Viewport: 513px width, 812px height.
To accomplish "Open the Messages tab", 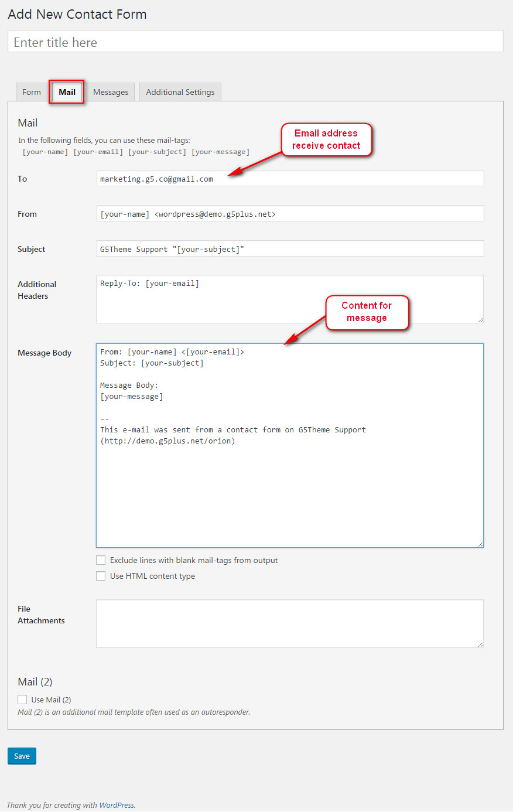I will (x=111, y=92).
